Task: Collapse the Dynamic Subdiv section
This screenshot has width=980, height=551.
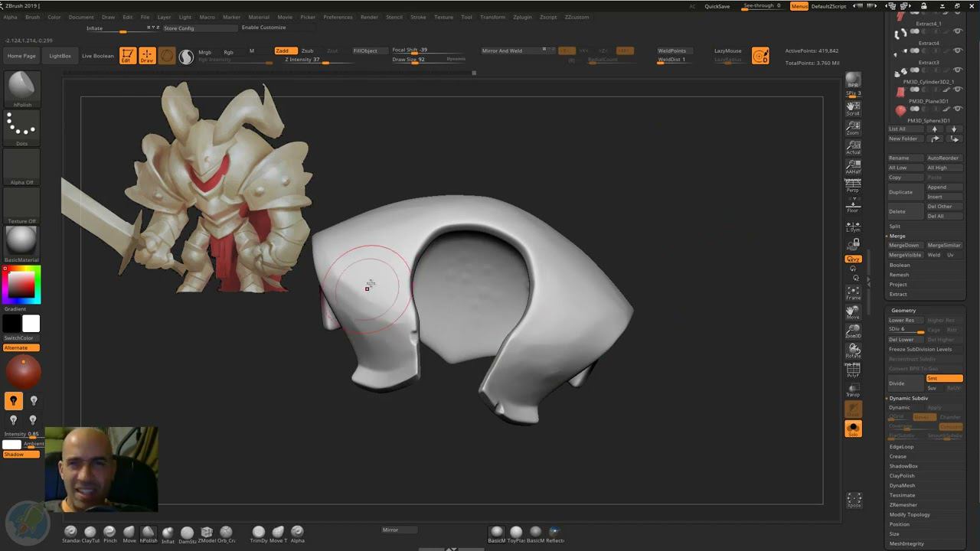Action: (x=909, y=398)
